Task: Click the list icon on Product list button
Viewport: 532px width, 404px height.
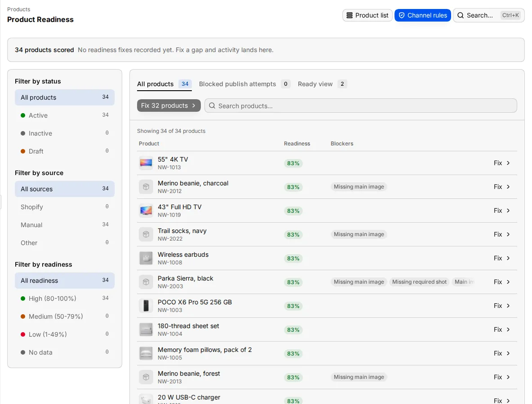Action: click(x=350, y=15)
